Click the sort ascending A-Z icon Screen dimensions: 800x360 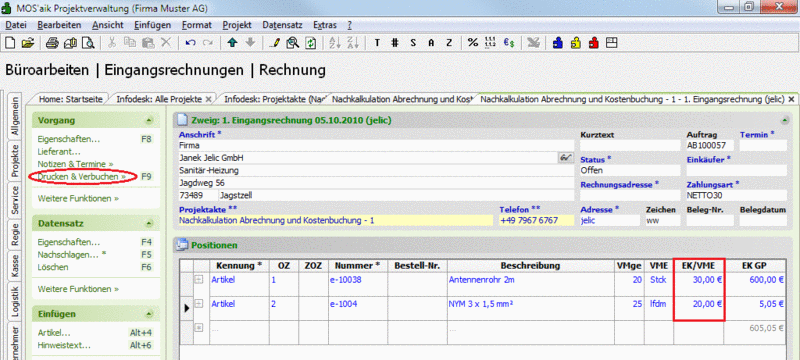click(x=334, y=43)
